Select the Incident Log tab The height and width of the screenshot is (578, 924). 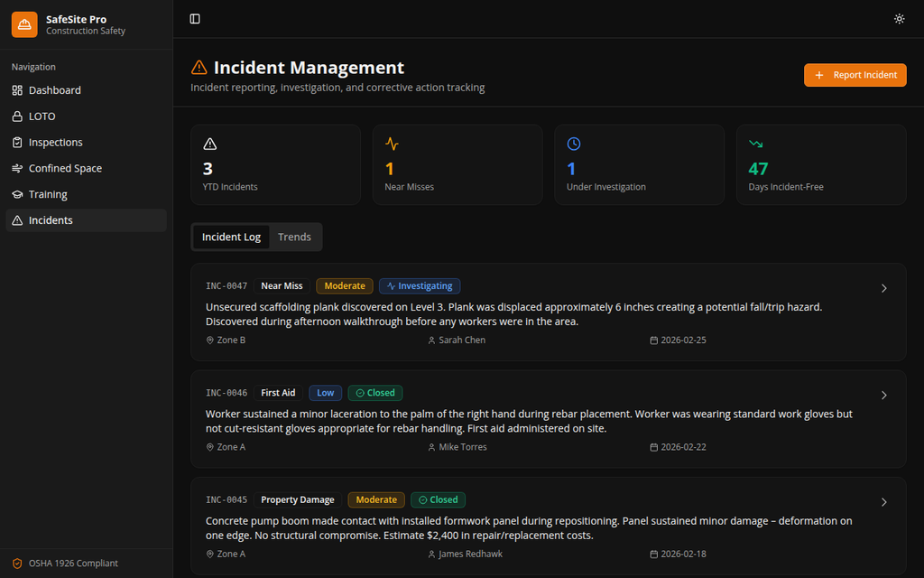coord(231,236)
